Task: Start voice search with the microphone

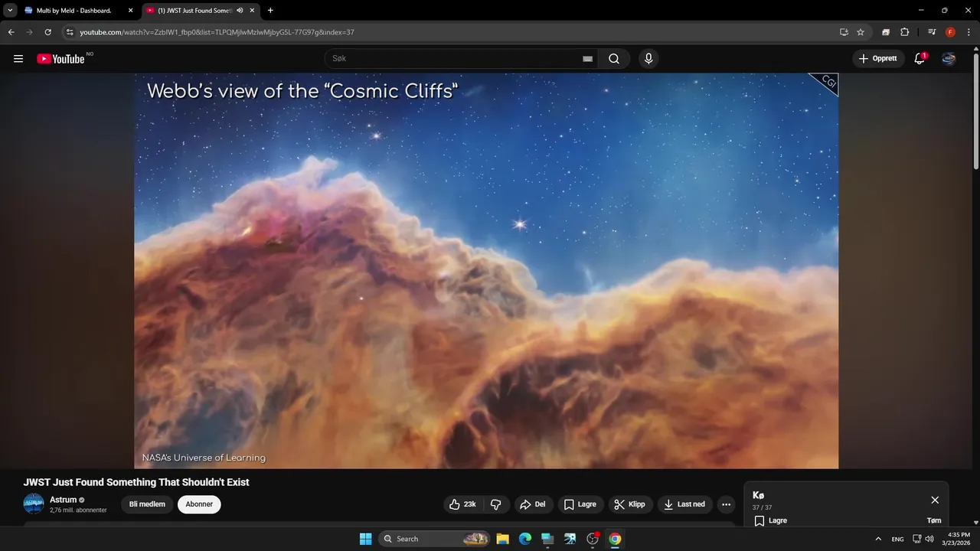Action: (x=648, y=59)
